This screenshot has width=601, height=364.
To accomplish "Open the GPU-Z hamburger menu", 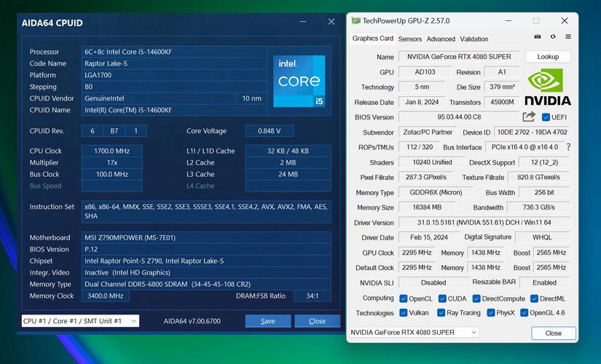I will pos(568,37).
